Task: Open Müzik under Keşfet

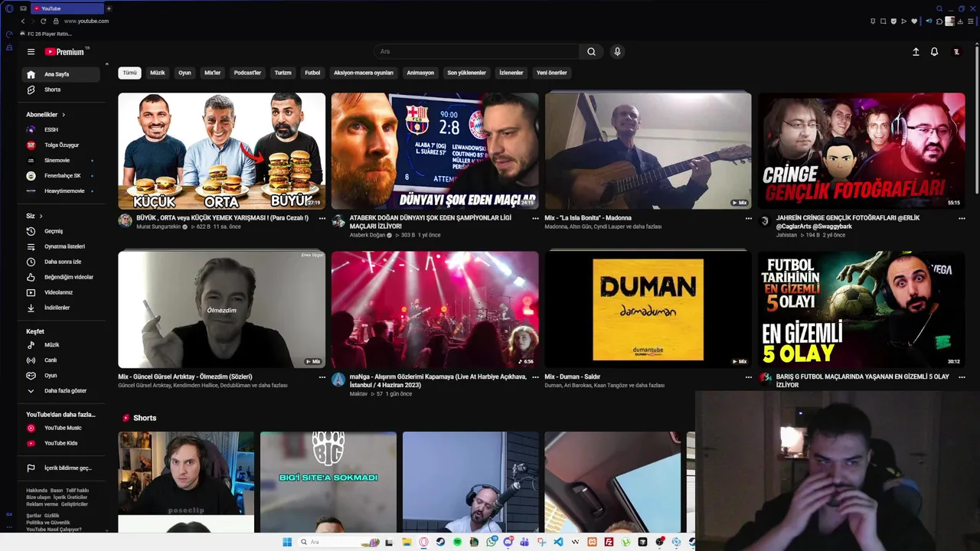Action: [x=60, y=345]
